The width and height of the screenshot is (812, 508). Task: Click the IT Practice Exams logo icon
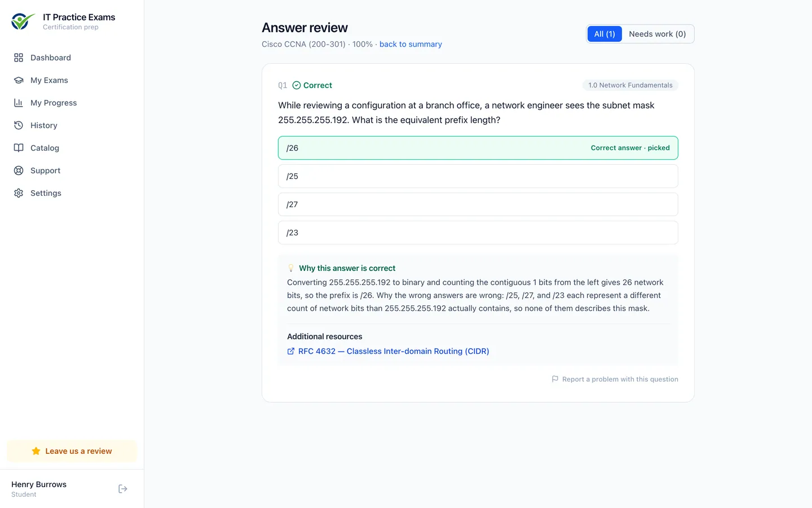[23, 21]
